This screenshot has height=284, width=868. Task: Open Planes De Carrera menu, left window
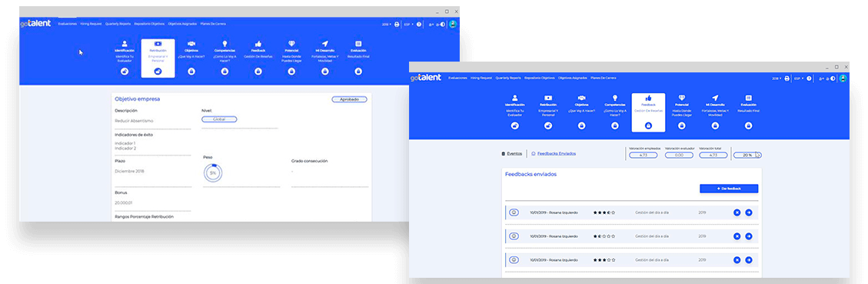coord(213,24)
